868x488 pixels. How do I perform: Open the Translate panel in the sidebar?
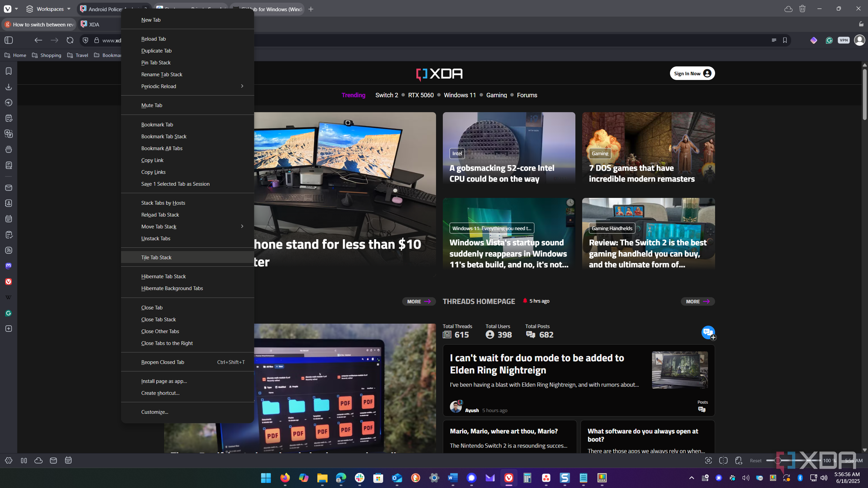click(8, 134)
